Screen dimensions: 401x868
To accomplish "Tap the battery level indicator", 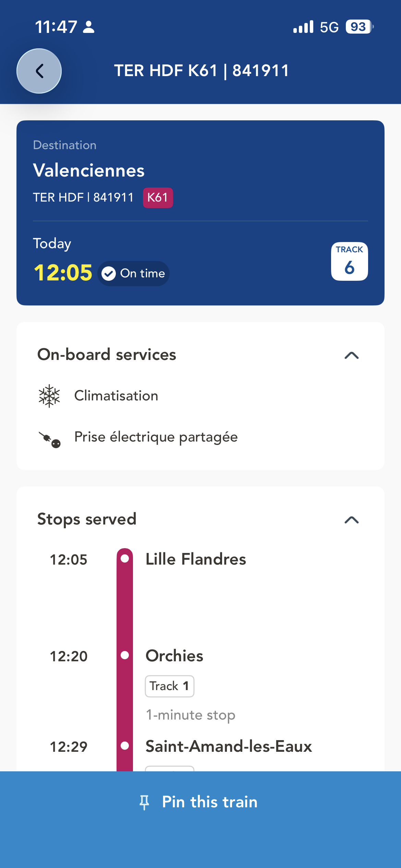I will pyautogui.click(x=359, y=27).
